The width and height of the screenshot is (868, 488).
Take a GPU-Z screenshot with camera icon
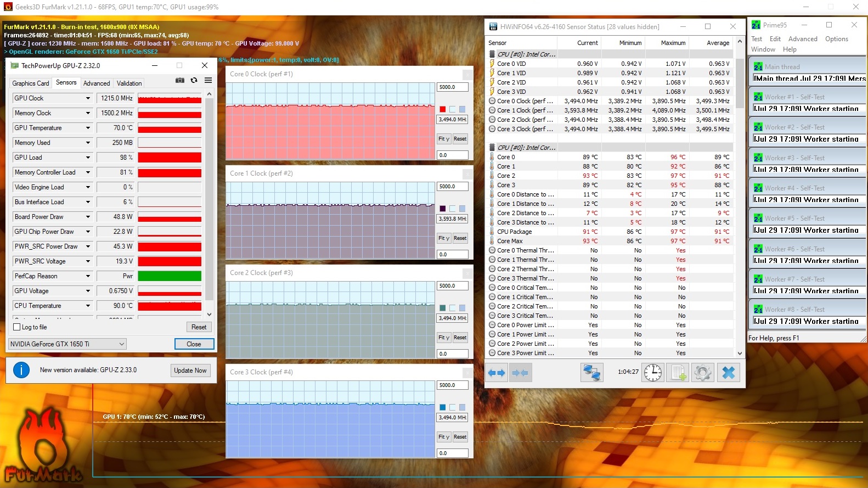click(180, 80)
